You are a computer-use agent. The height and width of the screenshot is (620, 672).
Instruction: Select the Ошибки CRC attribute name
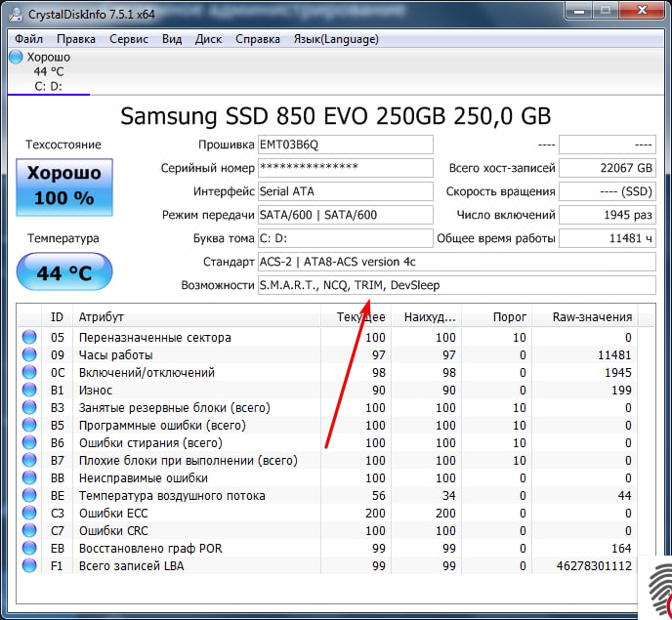tap(113, 531)
